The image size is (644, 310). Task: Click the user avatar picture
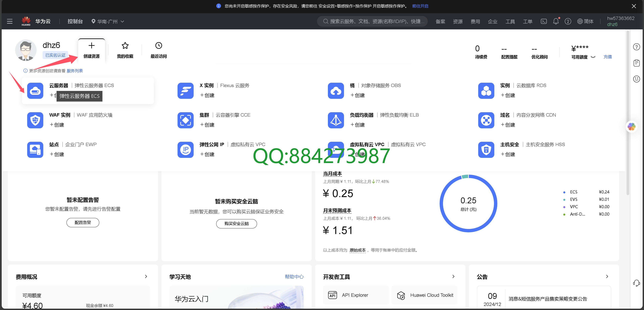26,50
